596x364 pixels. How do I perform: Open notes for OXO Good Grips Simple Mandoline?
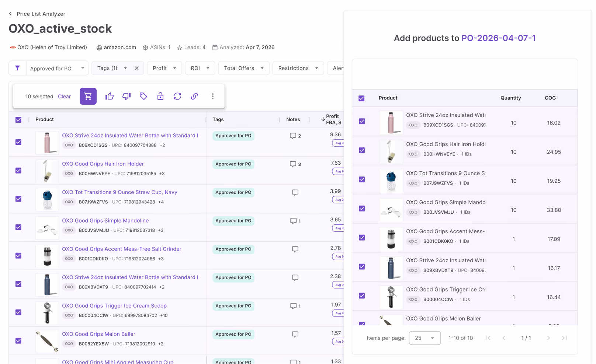[295, 221]
